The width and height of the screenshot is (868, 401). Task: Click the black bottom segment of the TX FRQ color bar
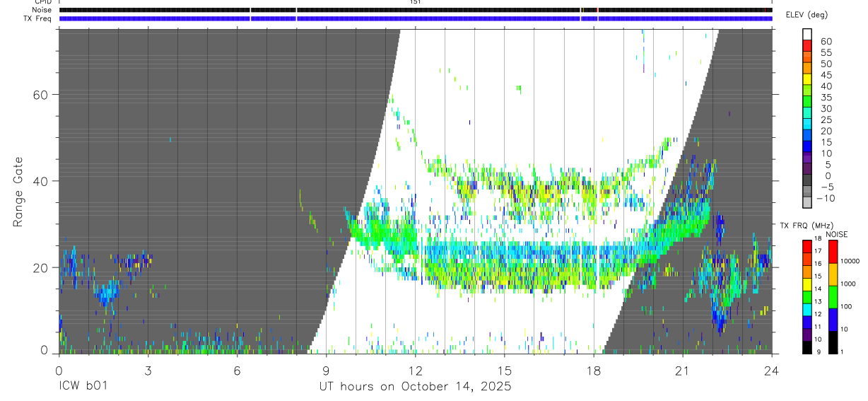807,347
